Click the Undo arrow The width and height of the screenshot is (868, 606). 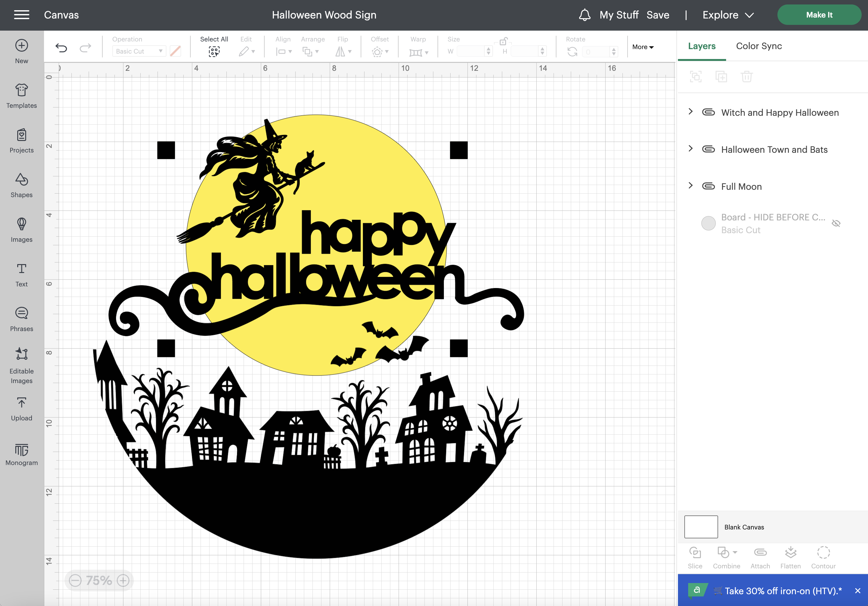click(61, 48)
